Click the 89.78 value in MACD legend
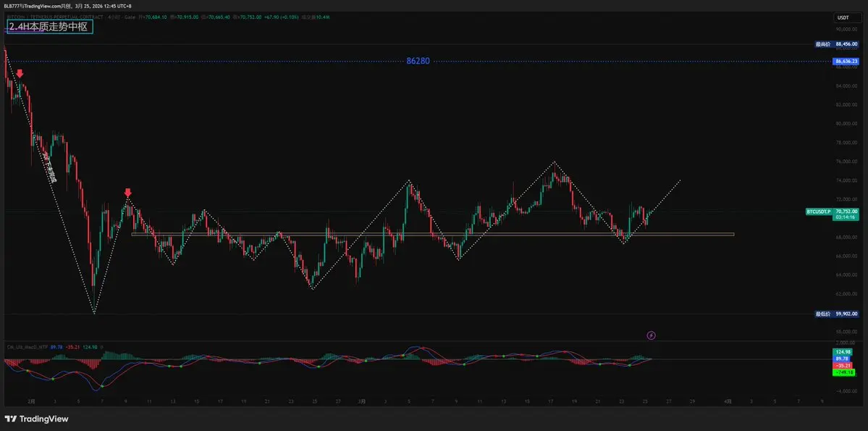The image size is (868, 431). pyautogui.click(x=56, y=347)
